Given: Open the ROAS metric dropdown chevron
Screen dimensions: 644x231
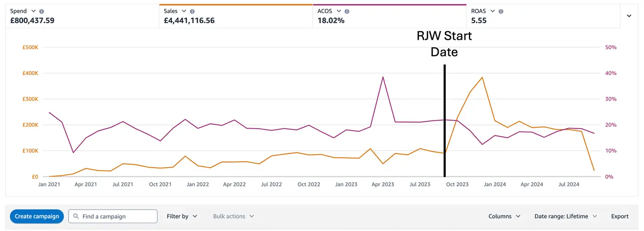Looking at the screenshot, I should (x=492, y=11).
